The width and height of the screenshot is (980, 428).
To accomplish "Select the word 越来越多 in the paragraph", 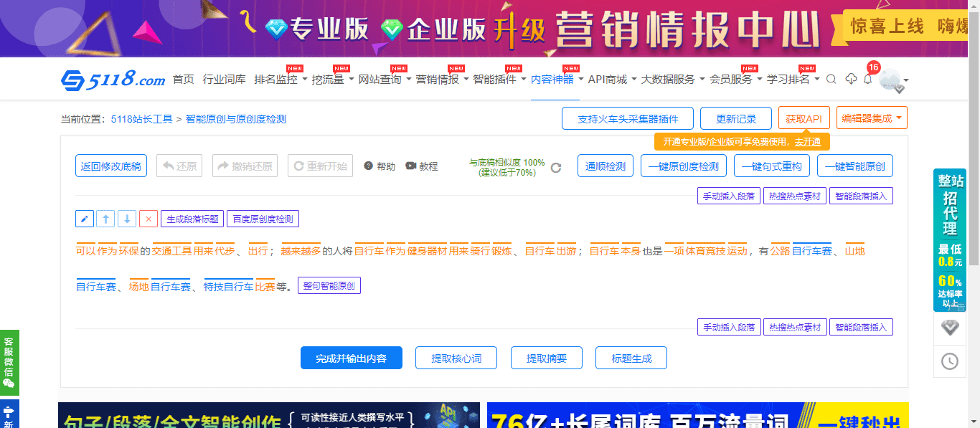I will [x=301, y=251].
